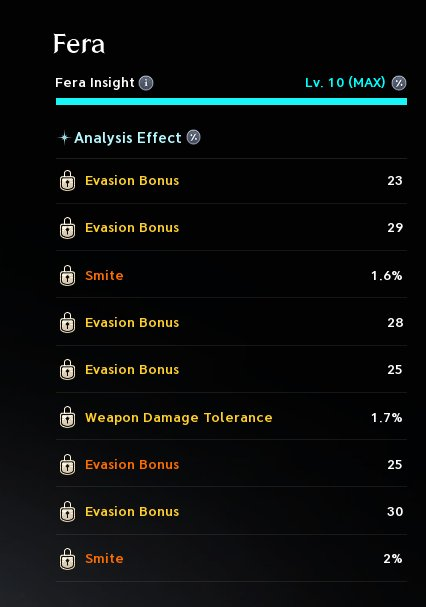Click the lock icon on Evasion Bonus 29
426x607 pixels.
(x=67, y=228)
